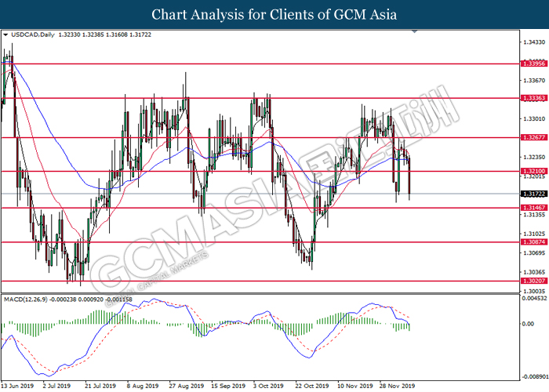Click the MACD zero level 0.00 label

click(528, 324)
